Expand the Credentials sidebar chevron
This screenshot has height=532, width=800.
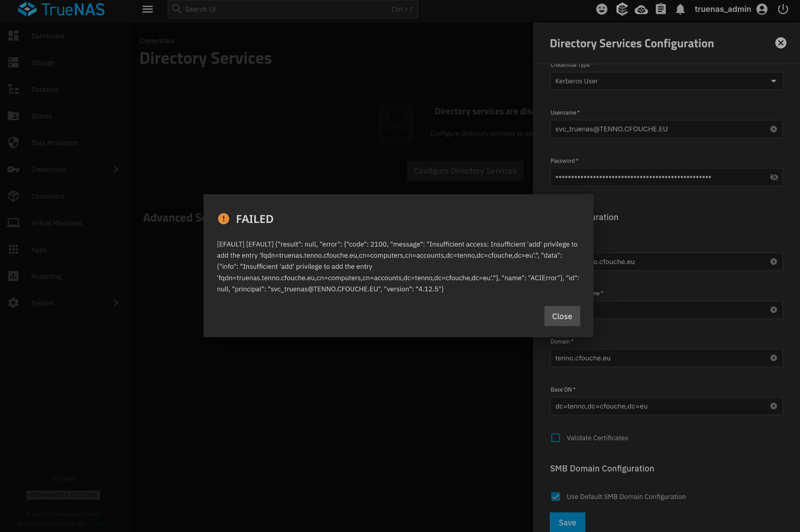point(116,169)
